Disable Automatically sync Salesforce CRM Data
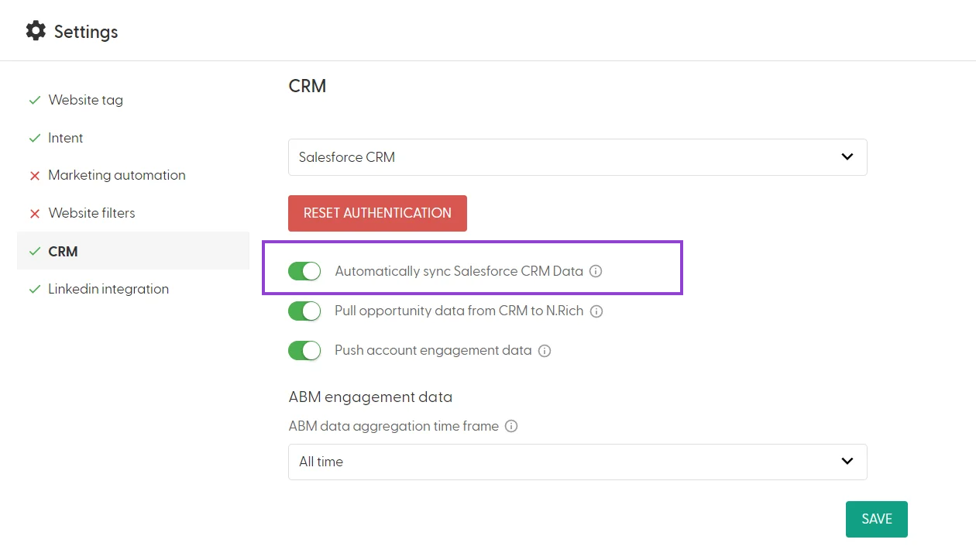Screen dimensions: 976x560 pyautogui.click(x=304, y=271)
